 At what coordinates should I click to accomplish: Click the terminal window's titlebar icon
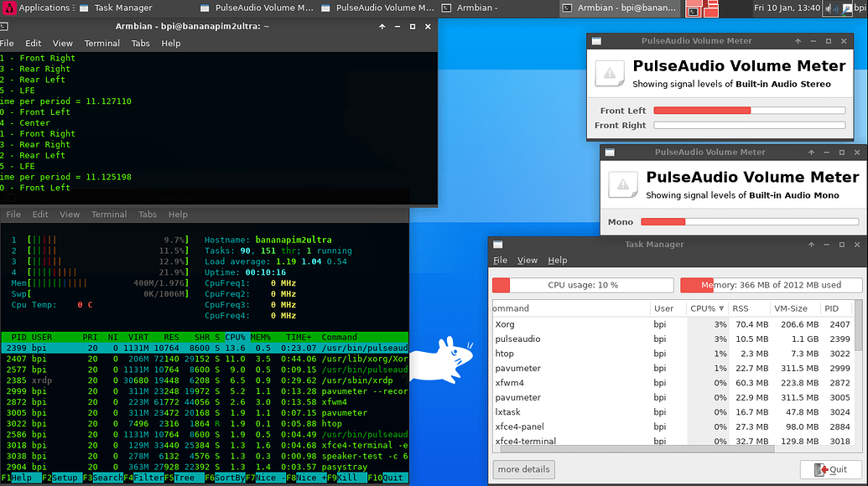(7, 26)
